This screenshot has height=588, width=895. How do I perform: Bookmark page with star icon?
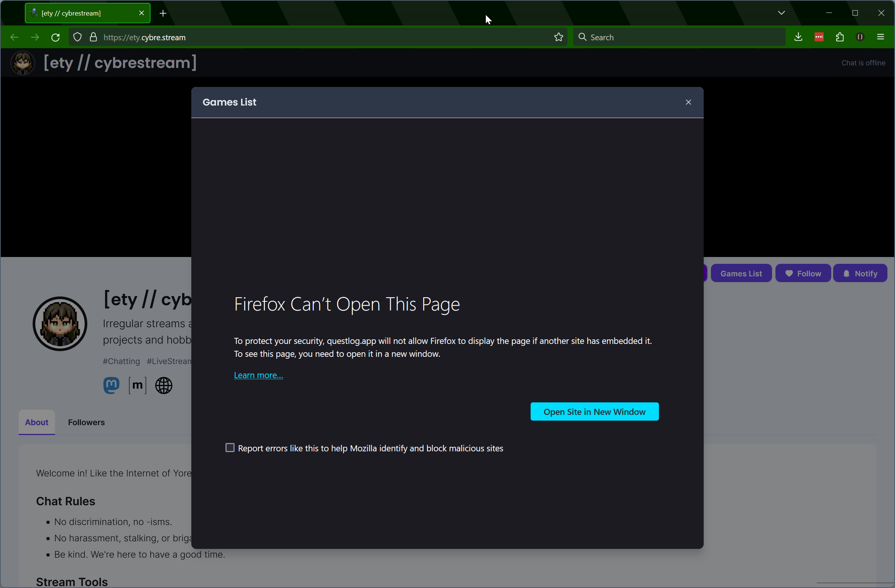click(558, 37)
